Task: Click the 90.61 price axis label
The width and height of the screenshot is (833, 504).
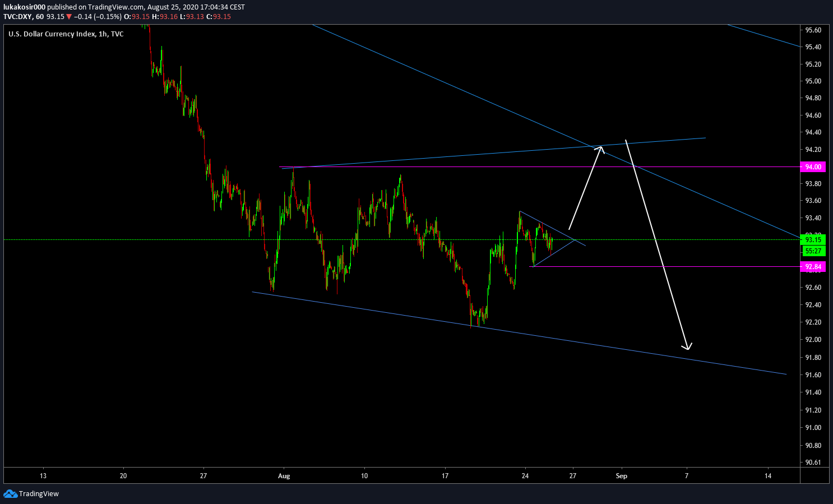Action: [813, 463]
